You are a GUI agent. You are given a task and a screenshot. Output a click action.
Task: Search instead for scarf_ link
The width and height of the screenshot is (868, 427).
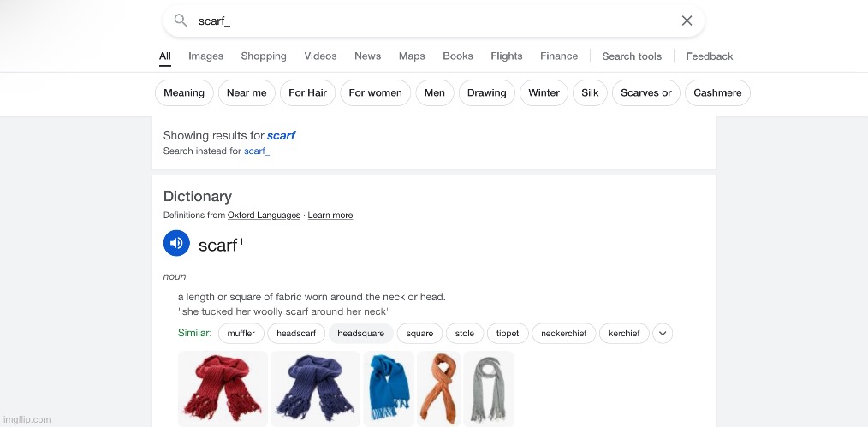click(257, 151)
